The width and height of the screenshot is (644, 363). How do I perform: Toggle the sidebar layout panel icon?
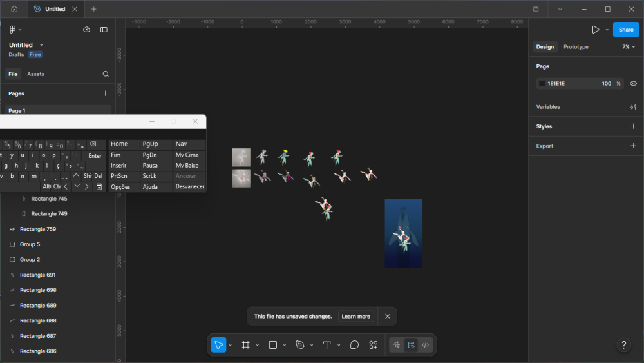tap(104, 30)
